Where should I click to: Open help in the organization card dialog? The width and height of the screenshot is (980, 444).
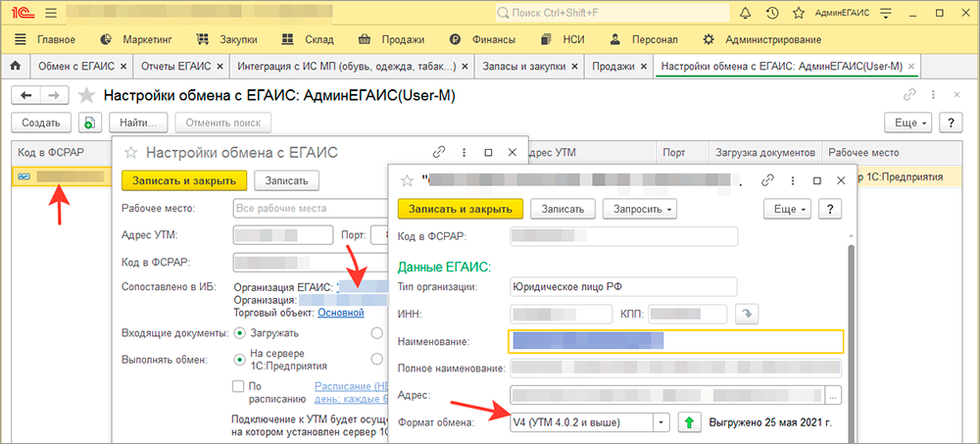coord(831,209)
